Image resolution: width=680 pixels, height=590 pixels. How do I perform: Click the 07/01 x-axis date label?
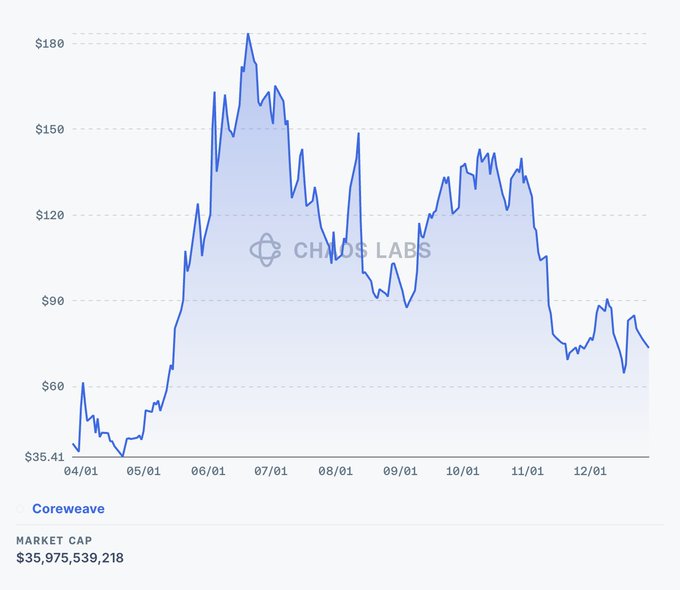coord(271,471)
